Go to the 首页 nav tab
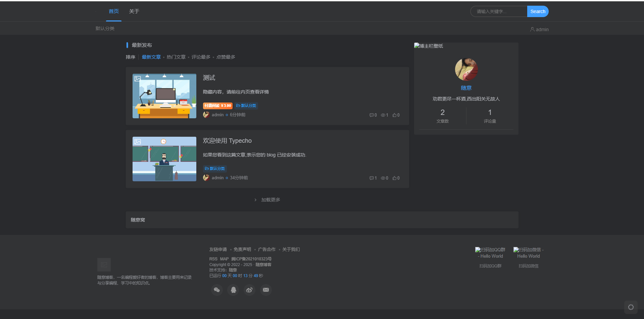This screenshot has height=319, width=644. (114, 11)
